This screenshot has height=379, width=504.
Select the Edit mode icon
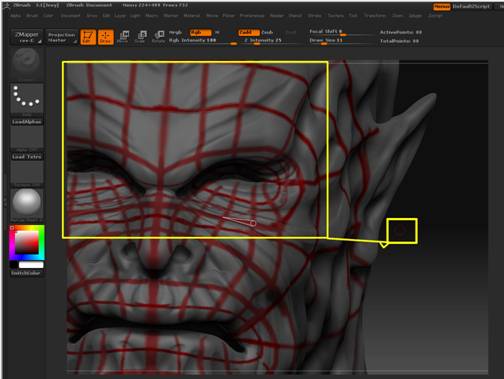88,37
